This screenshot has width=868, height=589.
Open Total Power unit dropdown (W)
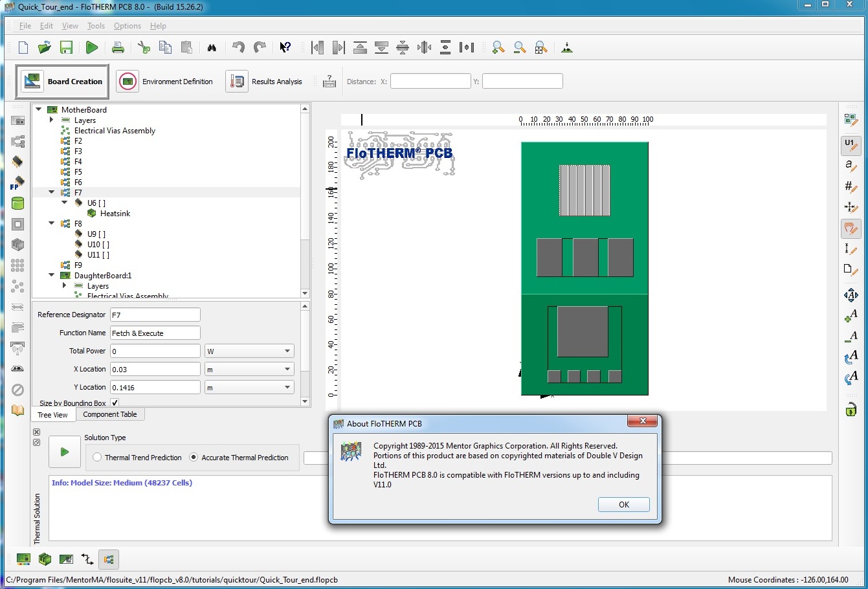[x=249, y=351]
